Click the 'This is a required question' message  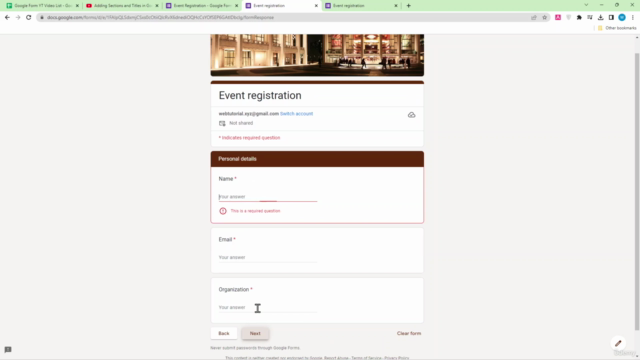click(256, 211)
